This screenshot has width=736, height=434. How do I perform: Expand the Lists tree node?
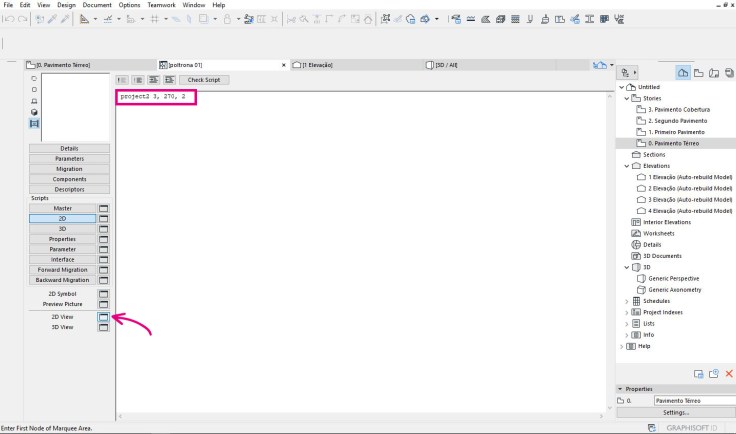click(627, 324)
